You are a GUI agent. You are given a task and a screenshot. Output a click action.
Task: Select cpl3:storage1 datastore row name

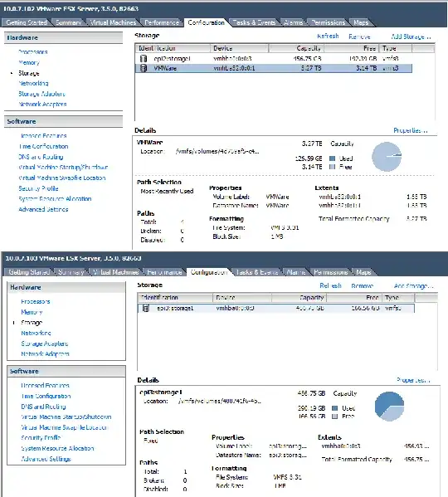tap(175, 308)
